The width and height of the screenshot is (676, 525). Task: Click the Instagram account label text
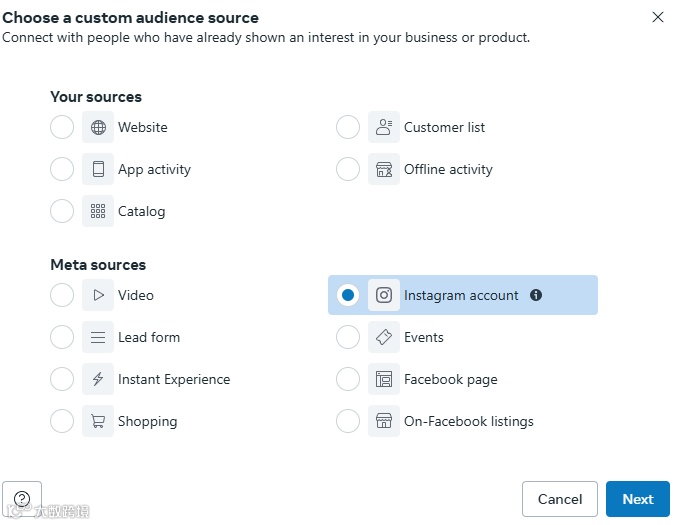tap(461, 296)
